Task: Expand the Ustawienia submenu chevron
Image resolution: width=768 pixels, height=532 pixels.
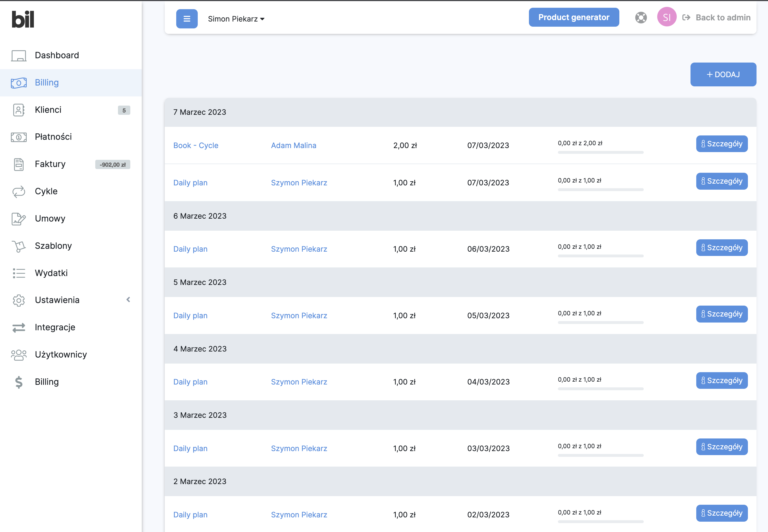Action: (128, 300)
